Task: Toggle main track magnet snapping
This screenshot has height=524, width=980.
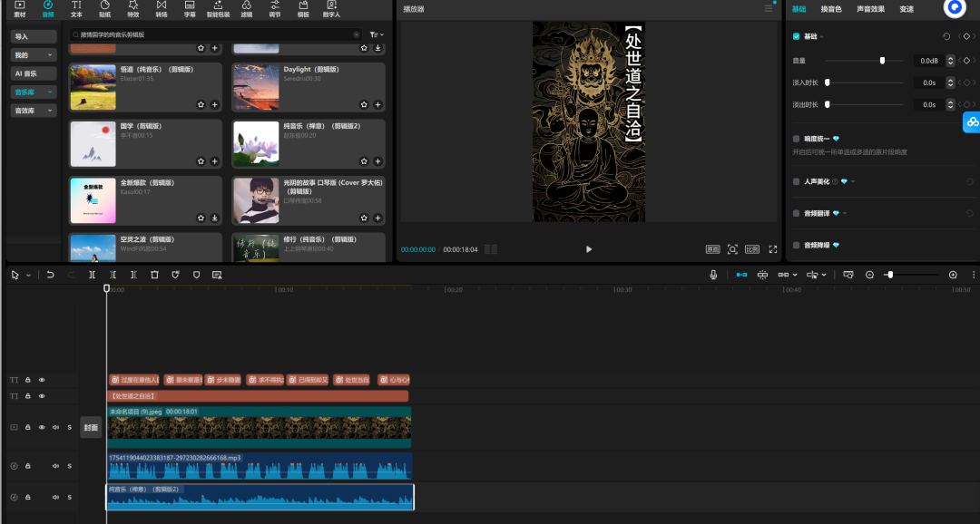Action: 741,275
